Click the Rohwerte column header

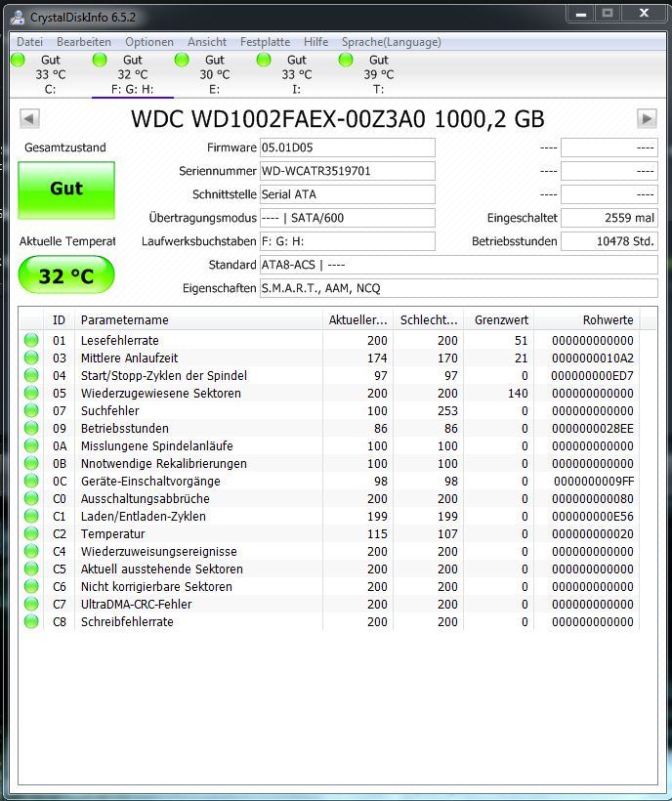coord(587,320)
